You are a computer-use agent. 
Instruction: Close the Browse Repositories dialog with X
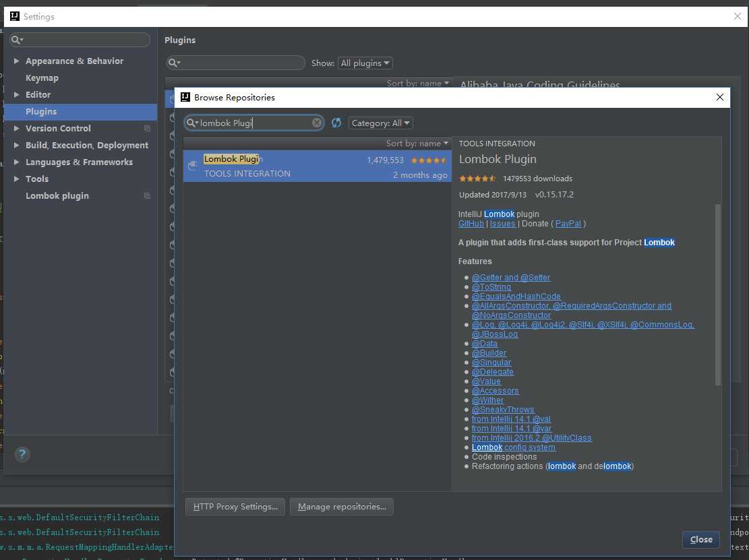pyautogui.click(x=720, y=97)
